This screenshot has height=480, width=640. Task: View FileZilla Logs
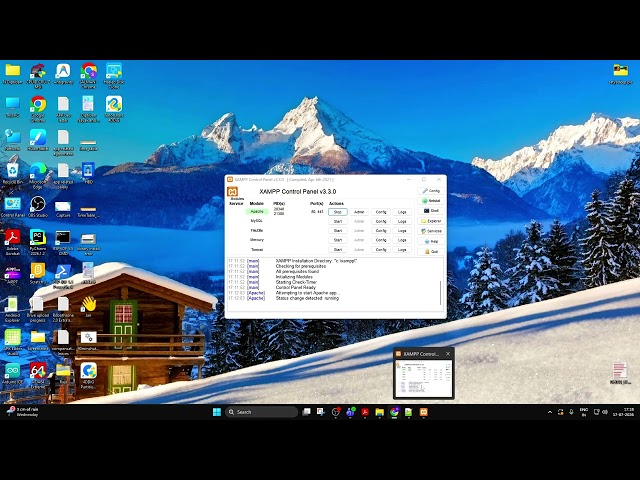[402, 231]
